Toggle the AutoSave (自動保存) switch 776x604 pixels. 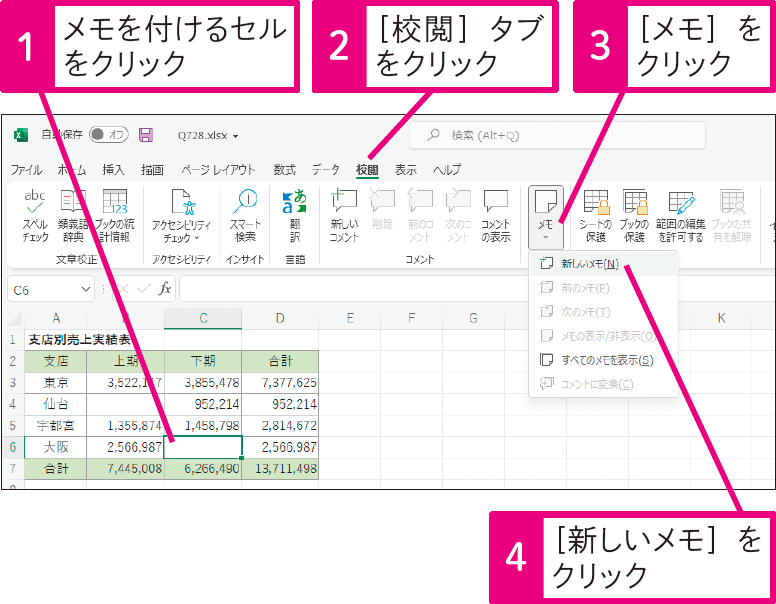pos(108,135)
